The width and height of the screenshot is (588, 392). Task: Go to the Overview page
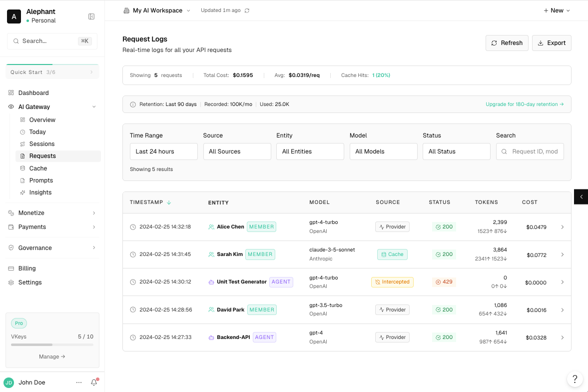pyautogui.click(x=58, y=120)
